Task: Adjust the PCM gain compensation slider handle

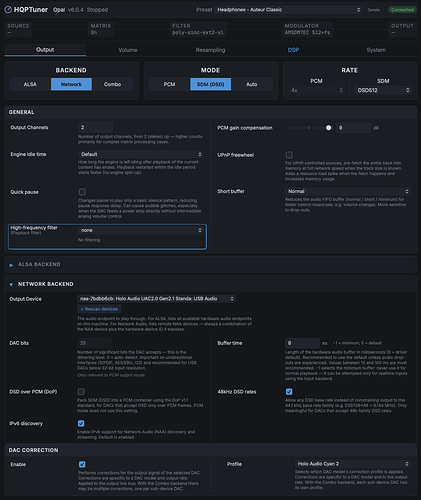Action: pyautogui.click(x=328, y=128)
